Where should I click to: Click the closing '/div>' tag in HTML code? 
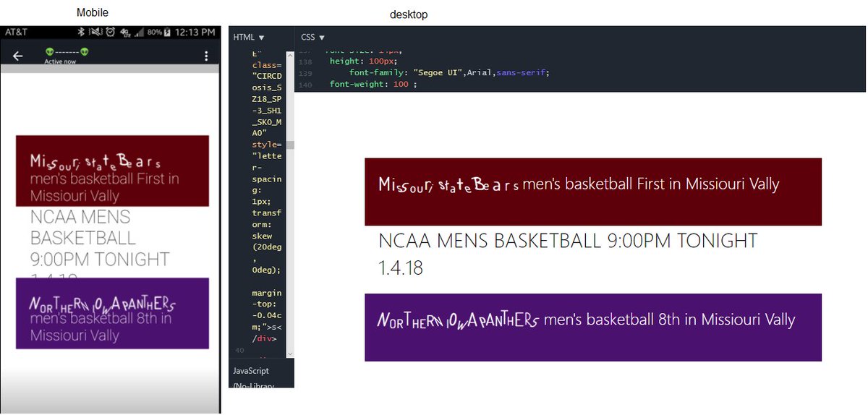coord(263,338)
